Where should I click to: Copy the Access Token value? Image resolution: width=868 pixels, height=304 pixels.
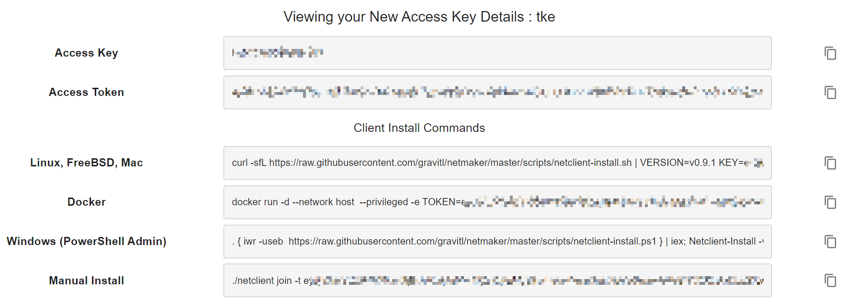pyautogui.click(x=830, y=93)
